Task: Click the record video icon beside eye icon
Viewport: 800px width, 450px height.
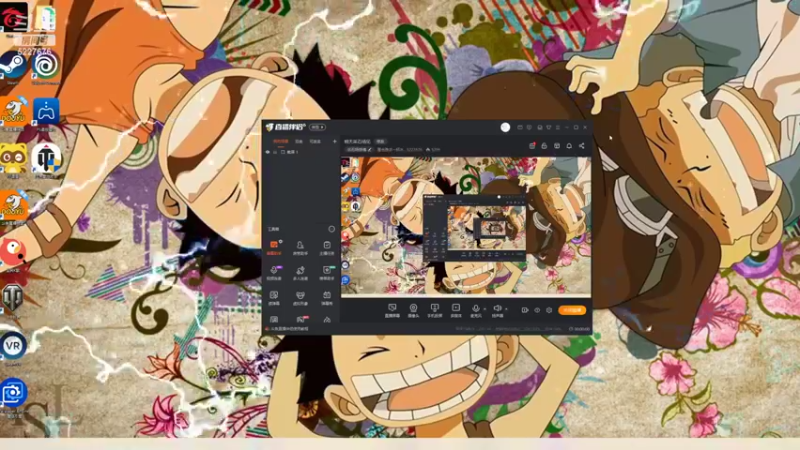Action: (x=524, y=310)
